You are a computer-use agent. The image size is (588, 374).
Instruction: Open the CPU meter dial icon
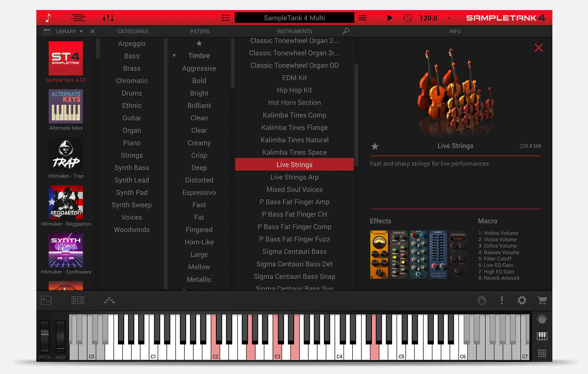click(x=482, y=300)
